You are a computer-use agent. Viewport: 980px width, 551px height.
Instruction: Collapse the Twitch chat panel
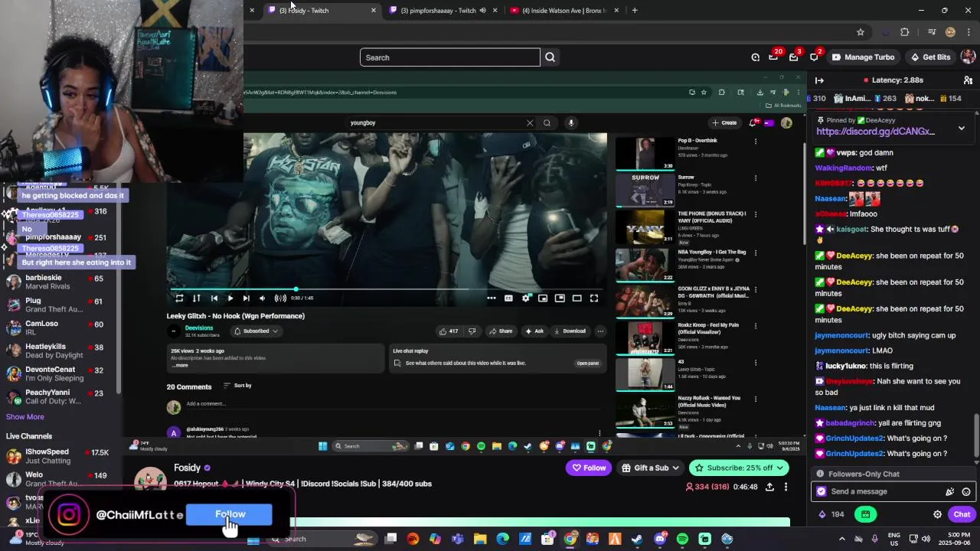[x=819, y=80]
